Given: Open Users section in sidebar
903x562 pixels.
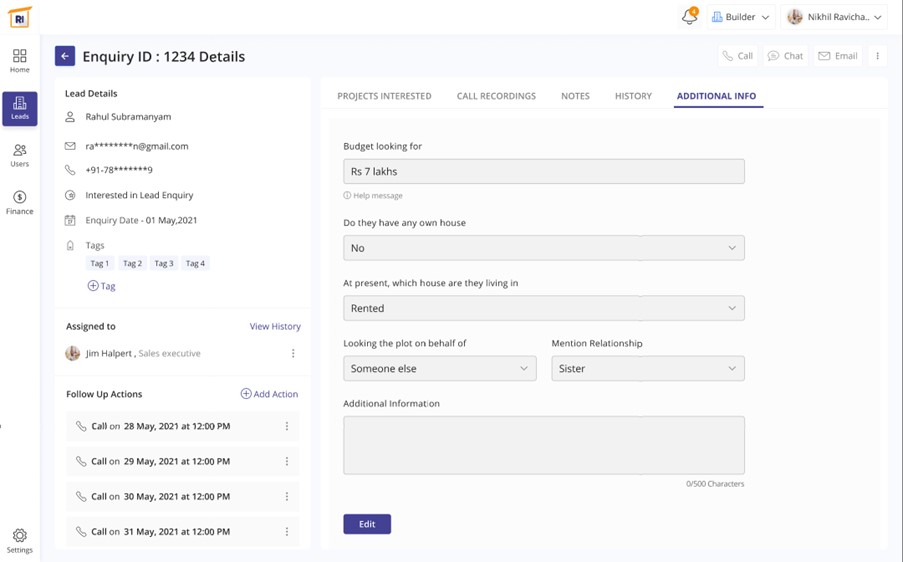Looking at the screenshot, I should 19,155.
